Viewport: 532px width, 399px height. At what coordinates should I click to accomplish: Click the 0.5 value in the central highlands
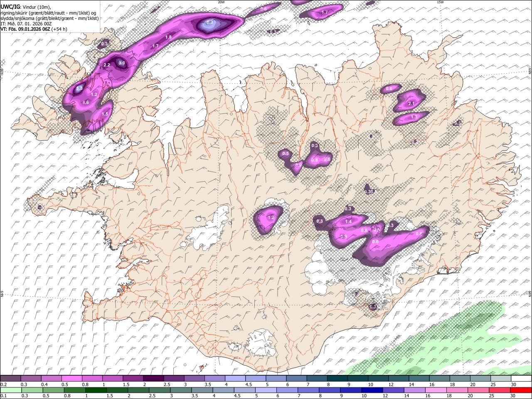[286, 154]
